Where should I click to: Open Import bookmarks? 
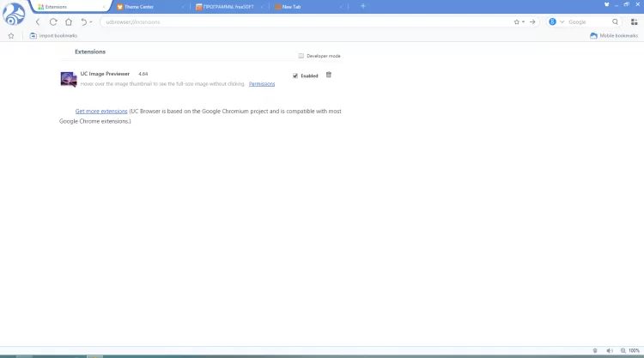(53, 36)
